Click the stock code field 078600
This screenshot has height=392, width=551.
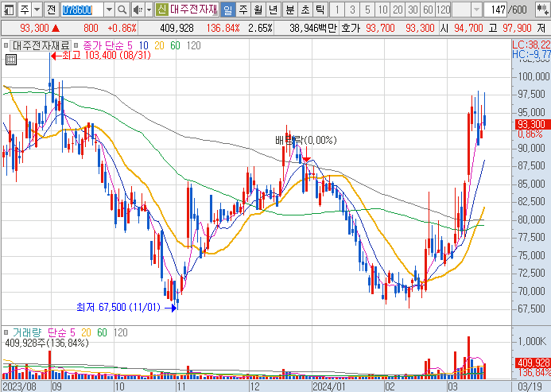tap(82, 10)
